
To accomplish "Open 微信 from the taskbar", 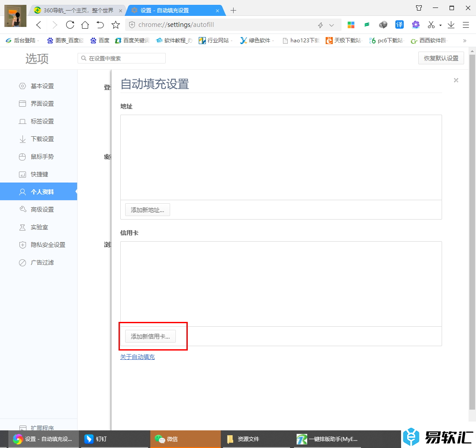I will (186, 439).
